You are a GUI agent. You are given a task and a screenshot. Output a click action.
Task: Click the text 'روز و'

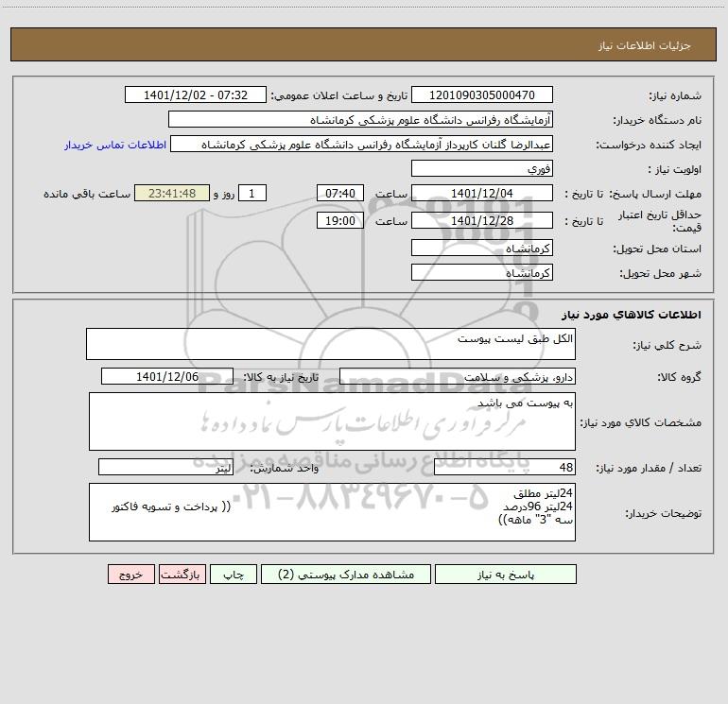tap(224, 194)
